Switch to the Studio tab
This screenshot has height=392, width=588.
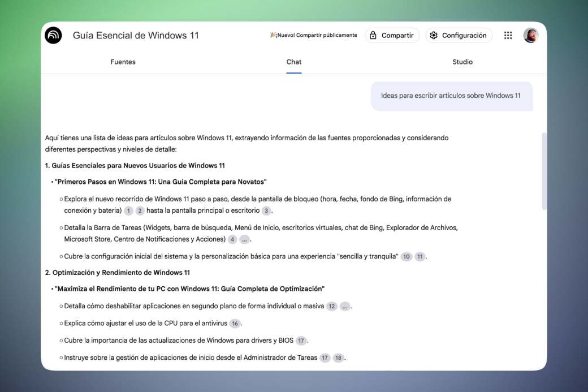462,62
